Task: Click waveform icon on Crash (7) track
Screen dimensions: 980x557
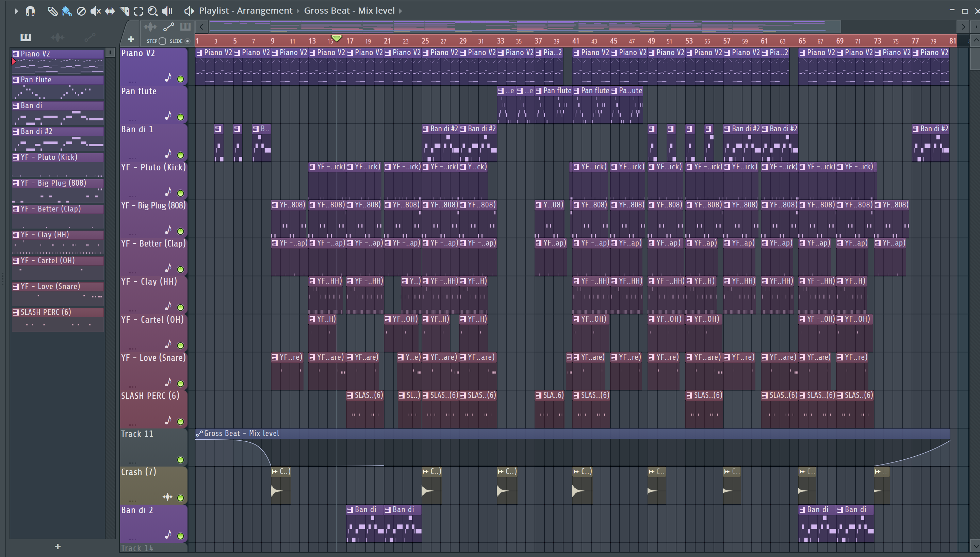Action: click(x=167, y=497)
